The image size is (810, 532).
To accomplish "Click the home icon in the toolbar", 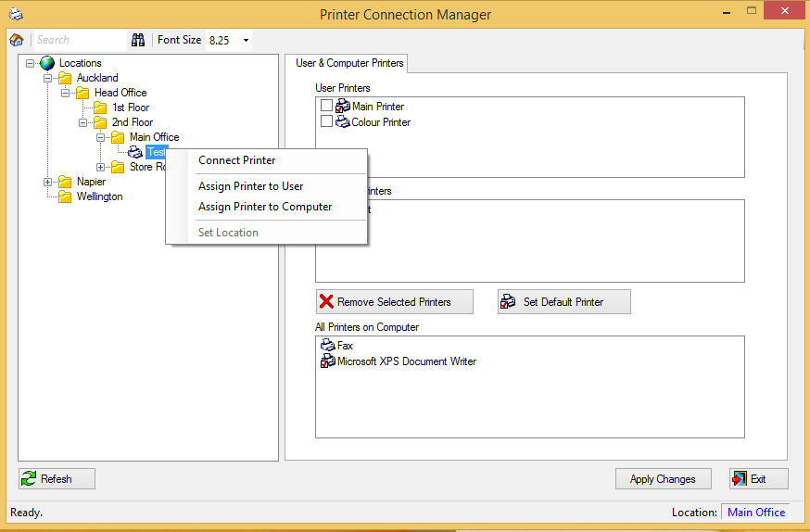I will point(17,40).
